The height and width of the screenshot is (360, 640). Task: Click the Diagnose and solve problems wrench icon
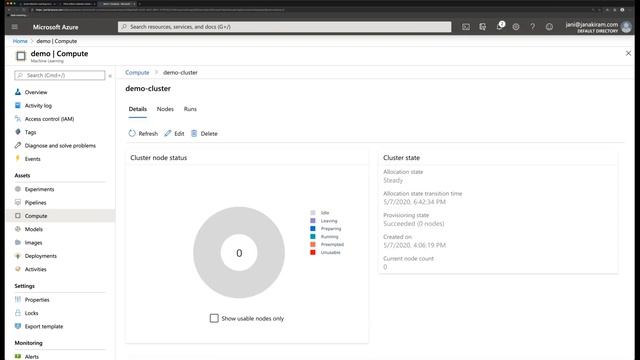coord(18,145)
